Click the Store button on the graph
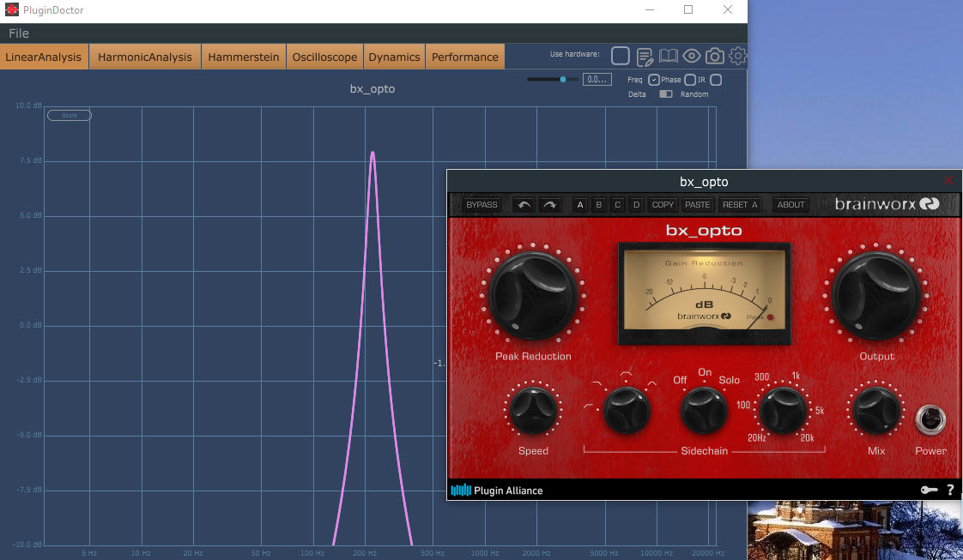 point(70,115)
